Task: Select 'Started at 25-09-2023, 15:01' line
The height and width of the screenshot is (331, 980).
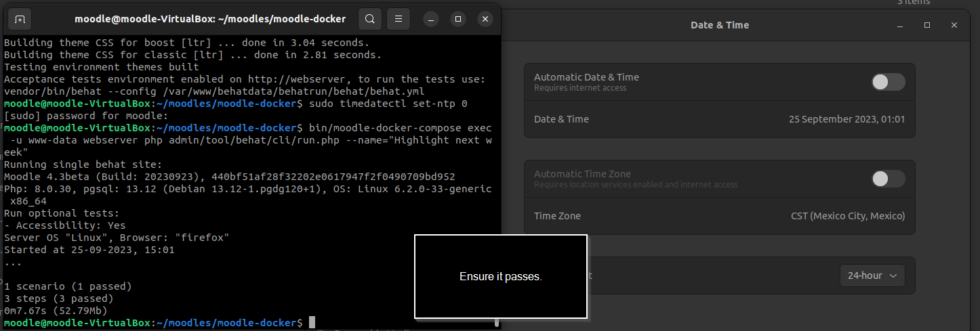Action: 89,250
